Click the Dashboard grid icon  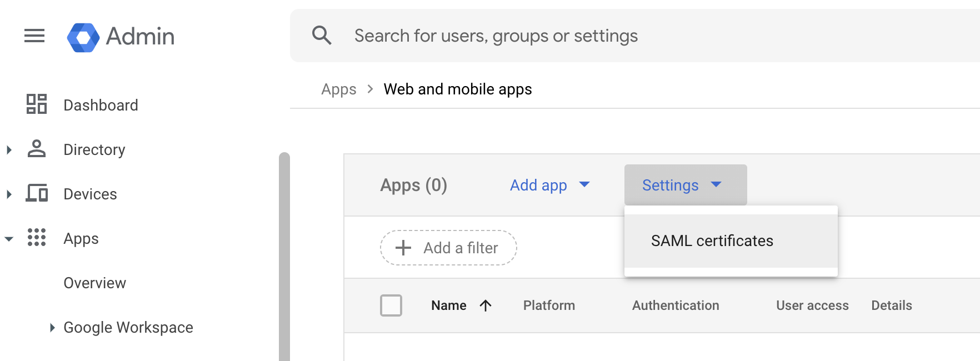(x=37, y=104)
